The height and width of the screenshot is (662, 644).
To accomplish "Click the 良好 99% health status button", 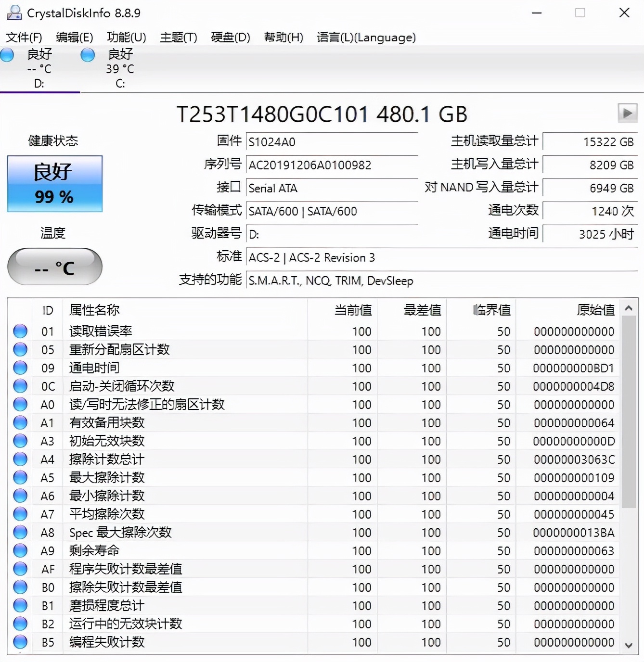I will (54, 184).
